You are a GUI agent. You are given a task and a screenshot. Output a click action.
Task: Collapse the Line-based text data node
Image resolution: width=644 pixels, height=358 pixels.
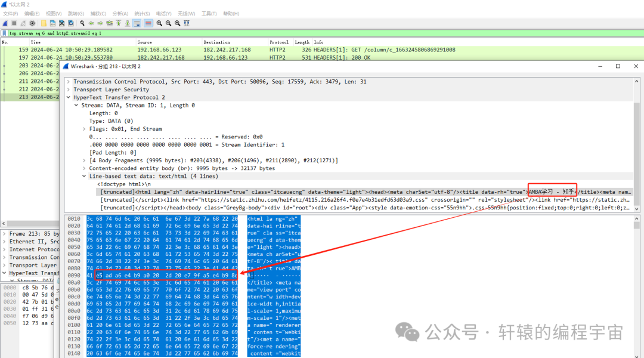(84, 177)
